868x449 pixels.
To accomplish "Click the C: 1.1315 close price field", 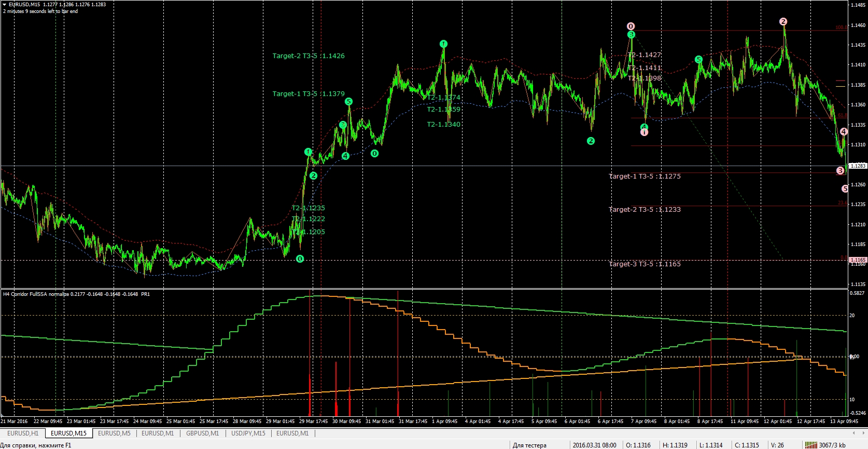I will coord(747,445).
